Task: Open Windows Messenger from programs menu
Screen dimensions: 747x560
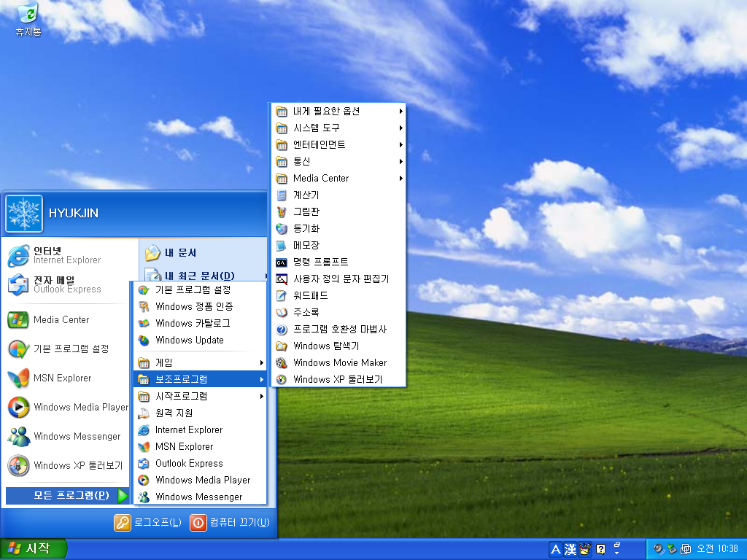Action: pos(200,497)
